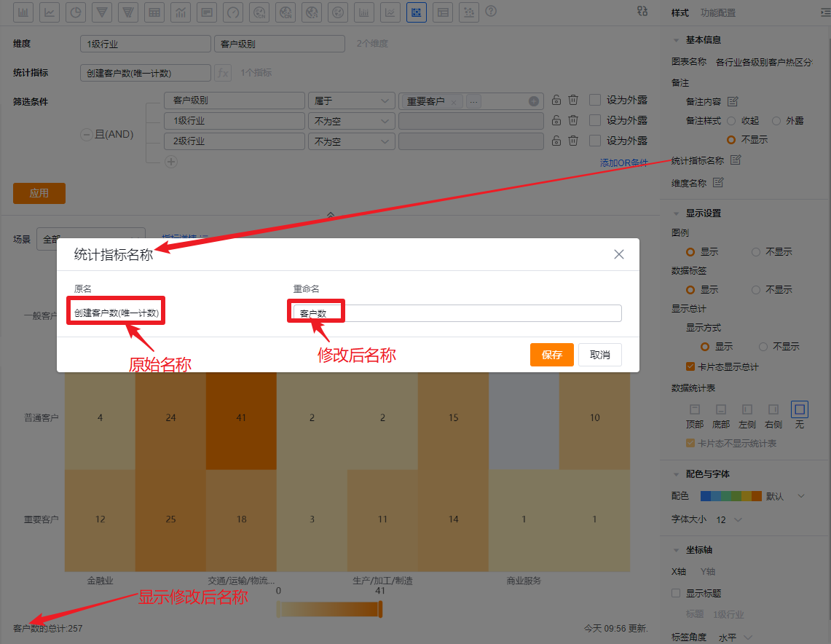
Task: Click the 保存 button
Action: tap(551, 355)
